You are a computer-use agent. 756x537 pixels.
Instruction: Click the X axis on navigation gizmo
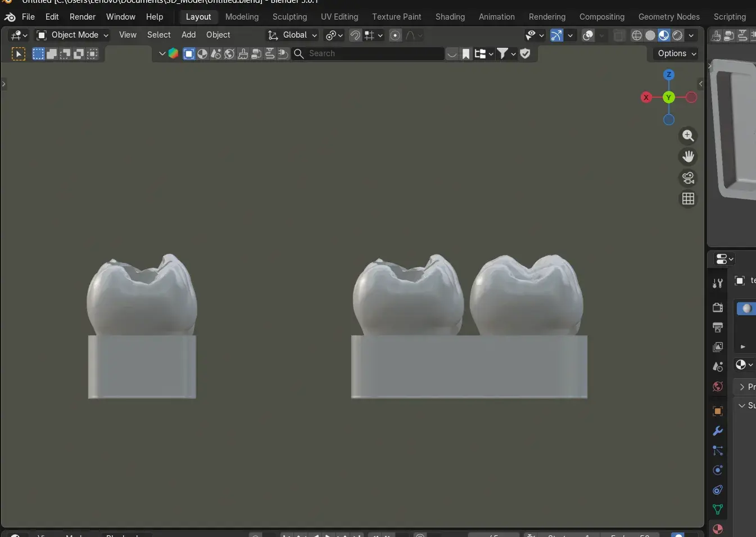coord(646,97)
